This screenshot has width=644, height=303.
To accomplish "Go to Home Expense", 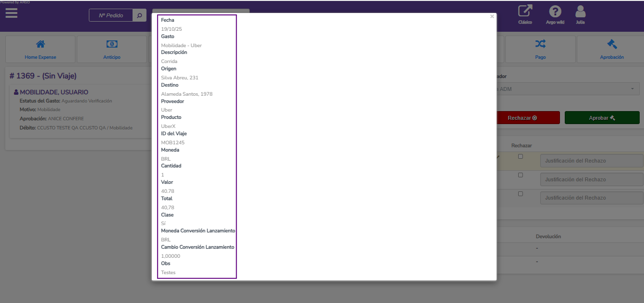I will click(40, 49).
